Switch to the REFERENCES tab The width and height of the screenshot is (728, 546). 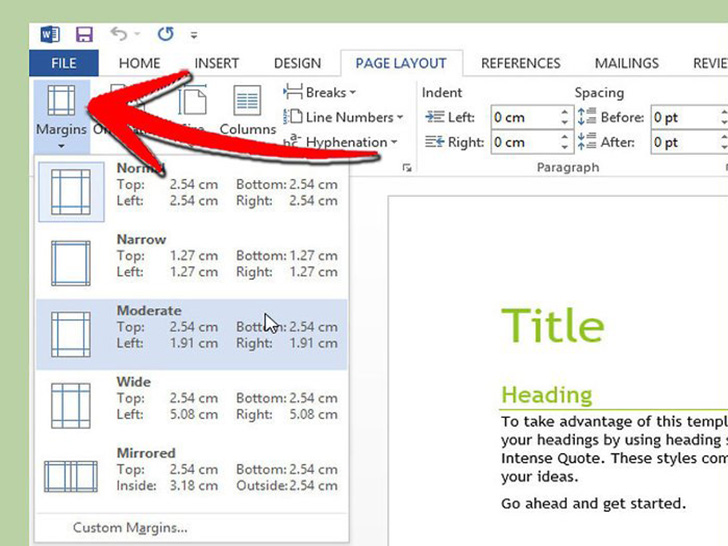click(x=520, y=63)
